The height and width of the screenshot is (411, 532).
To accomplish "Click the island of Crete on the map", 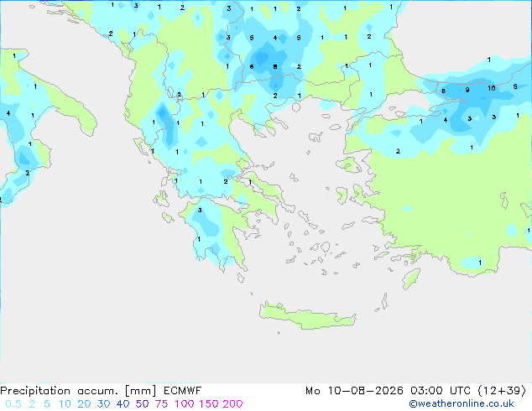I will pos(307,315).
